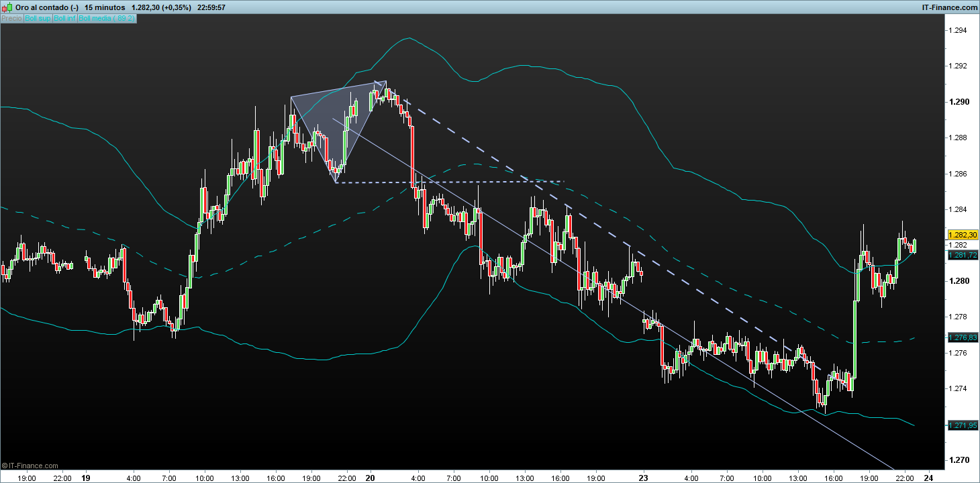Click the '15 minutos' timeframe label
This screenshot has height=483, width=980.
coord(105,7)
